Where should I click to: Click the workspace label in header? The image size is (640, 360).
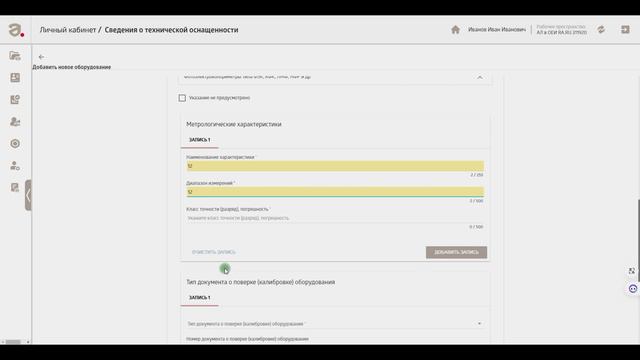(561, 29)
